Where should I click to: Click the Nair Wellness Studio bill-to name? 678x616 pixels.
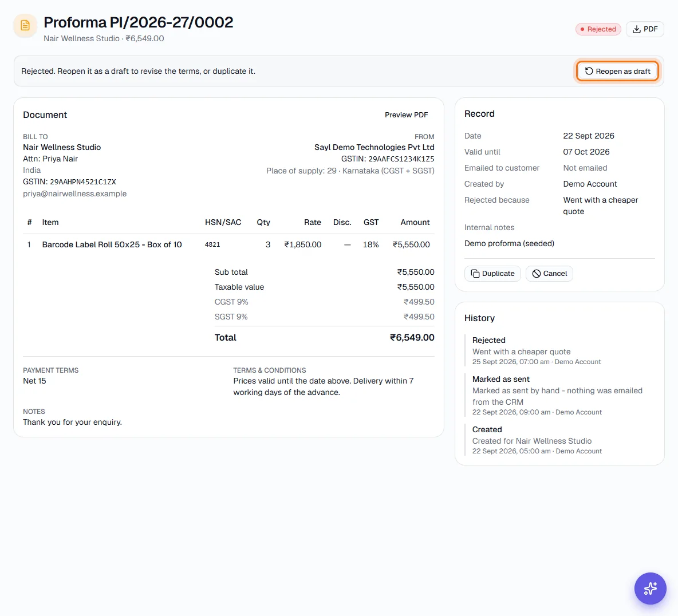62,147
